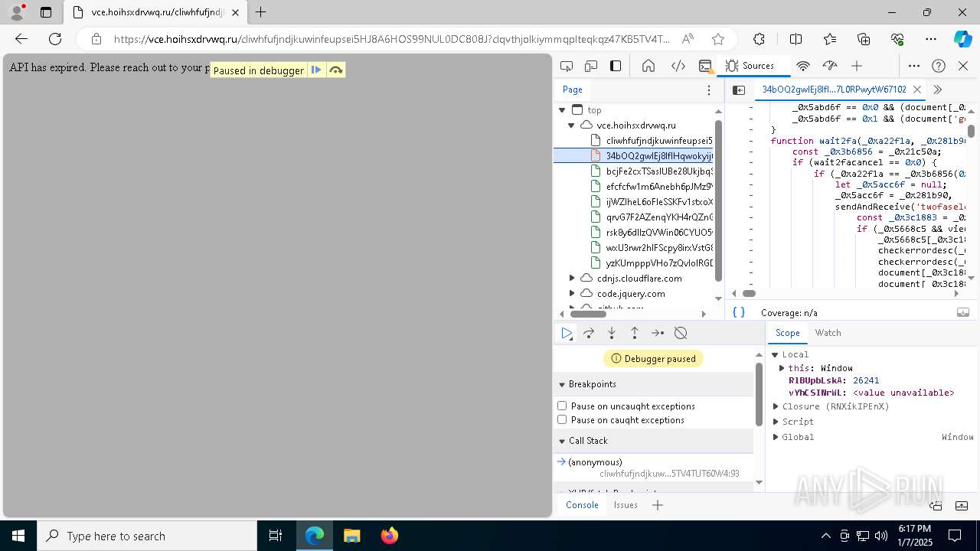Click the dock/activity bar toggle icon

[616, 66]
